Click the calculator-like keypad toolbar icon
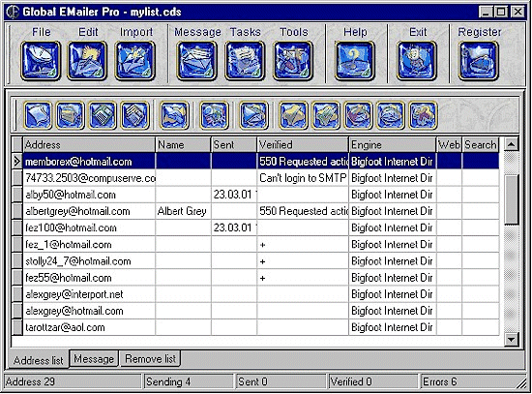The height and width of the screenshot is (394, 532). (x=103, y=115)
